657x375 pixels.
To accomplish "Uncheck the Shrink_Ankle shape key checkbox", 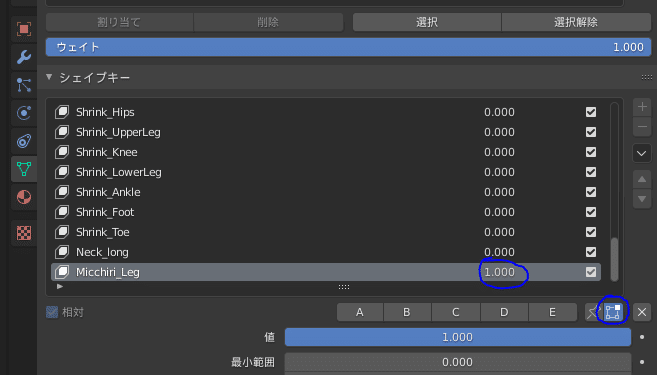I will pos(591,192).
